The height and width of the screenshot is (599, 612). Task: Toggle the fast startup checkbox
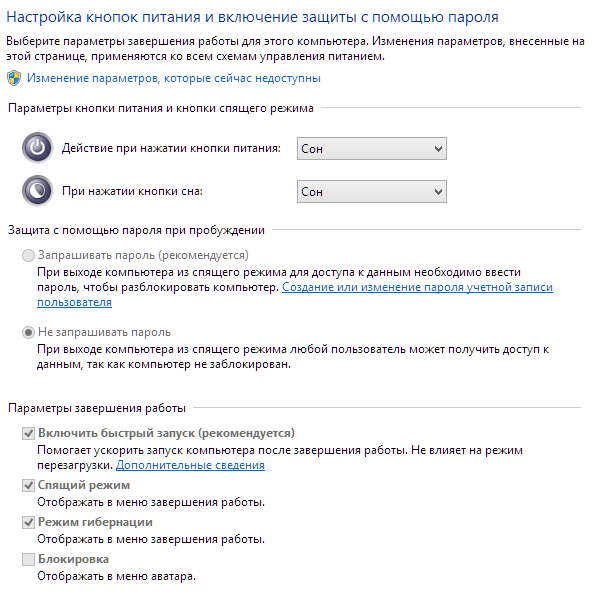click(x=28, y=434)
